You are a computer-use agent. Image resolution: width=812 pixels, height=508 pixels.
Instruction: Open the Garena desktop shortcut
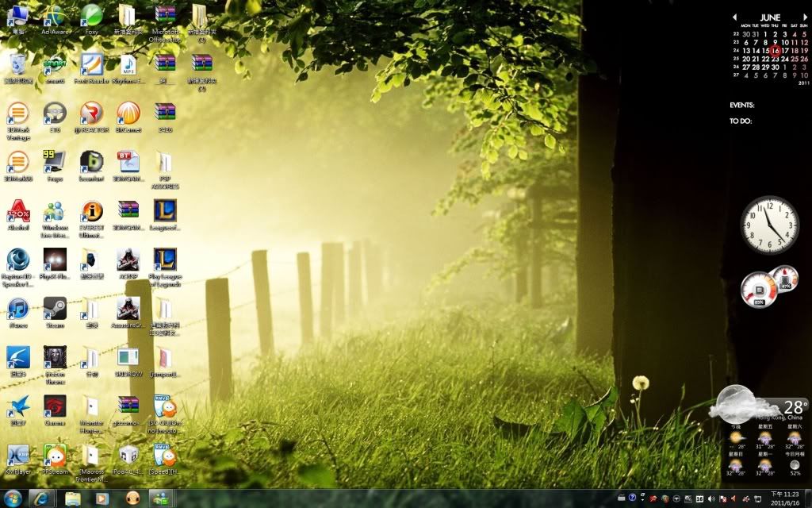55,406
